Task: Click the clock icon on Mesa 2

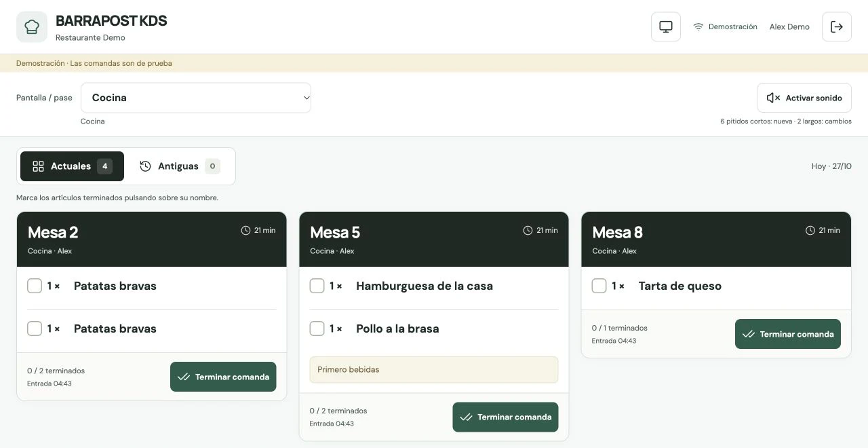Action: coord(246,231)
